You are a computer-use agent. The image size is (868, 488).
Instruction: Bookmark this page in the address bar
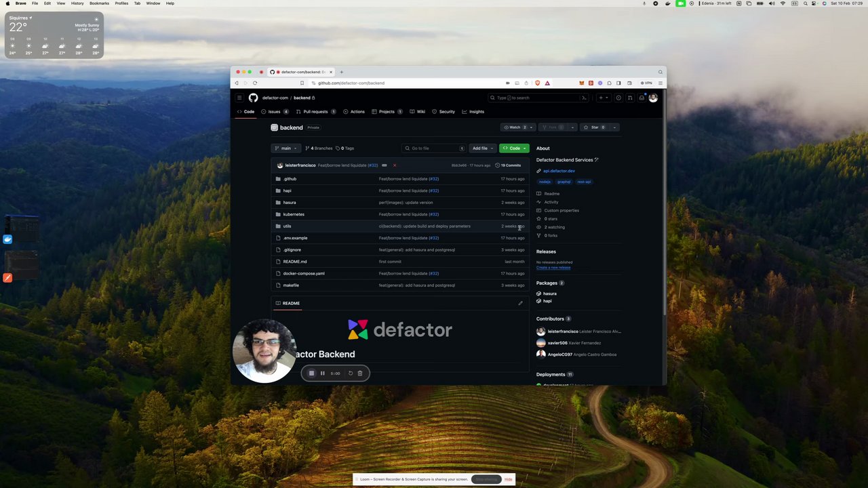coord(302,83)
